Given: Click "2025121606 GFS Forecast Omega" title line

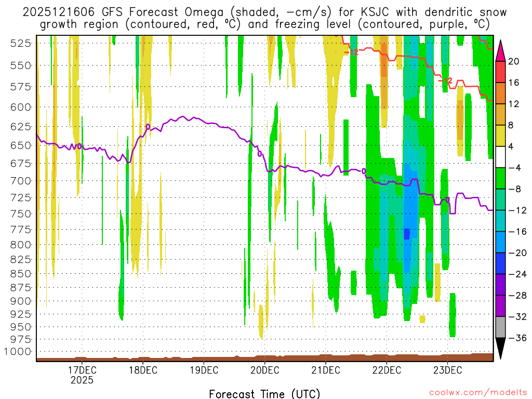Looking at the screenshot, I should 264,12.
